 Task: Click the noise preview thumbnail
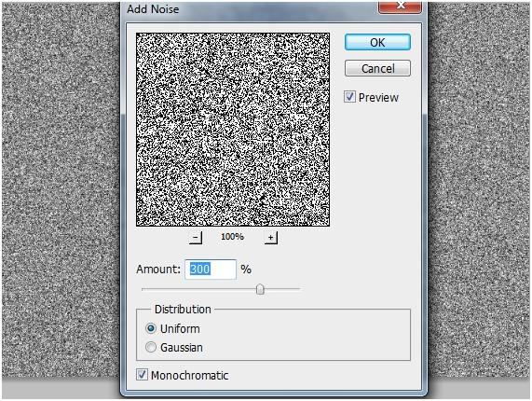coord(233,130)
